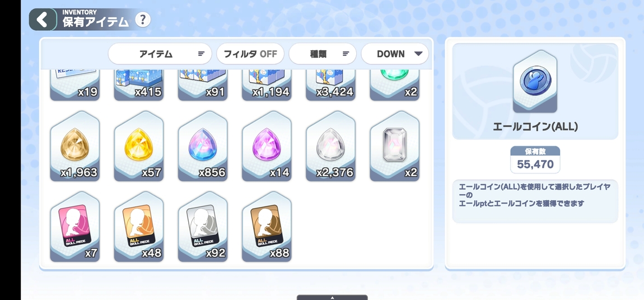The height and width of the screenshot is (300, 644).
Task: Select the green gem item x2
Action: tap(394, 85)
